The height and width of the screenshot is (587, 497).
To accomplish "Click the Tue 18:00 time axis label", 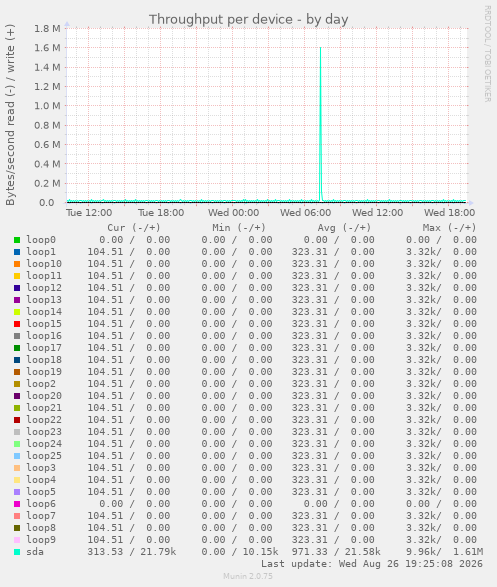I will click(x=161, y=213).
